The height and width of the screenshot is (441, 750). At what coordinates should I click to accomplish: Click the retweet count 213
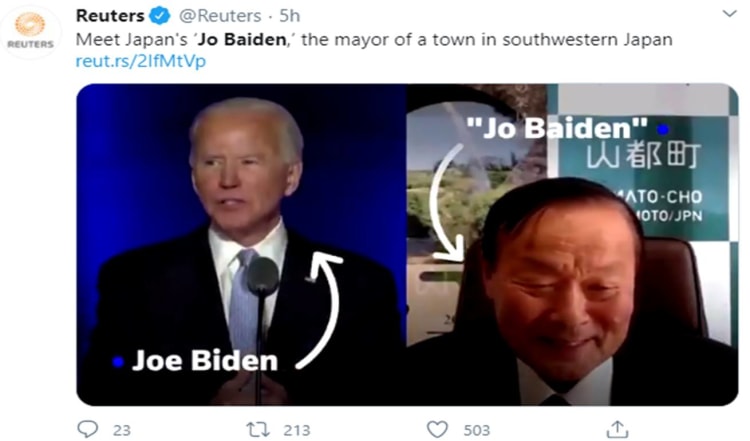pyautogui.click(x=297, y=430)
